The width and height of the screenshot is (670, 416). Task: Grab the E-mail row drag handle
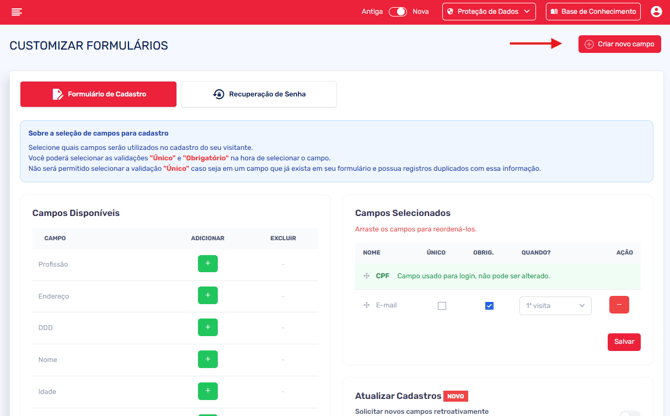tap(366, 305)
